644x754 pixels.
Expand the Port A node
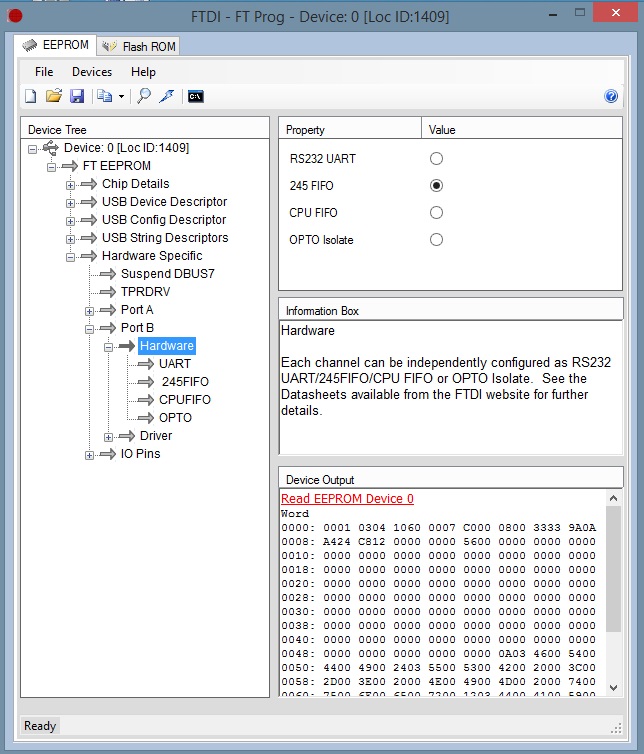pyautogui.click(x=89, y=311)
